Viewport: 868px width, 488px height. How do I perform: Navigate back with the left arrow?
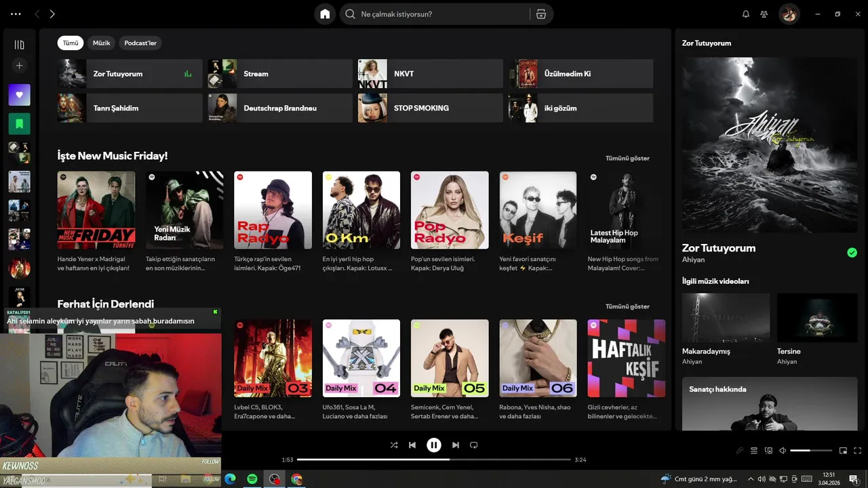[37, 14]
